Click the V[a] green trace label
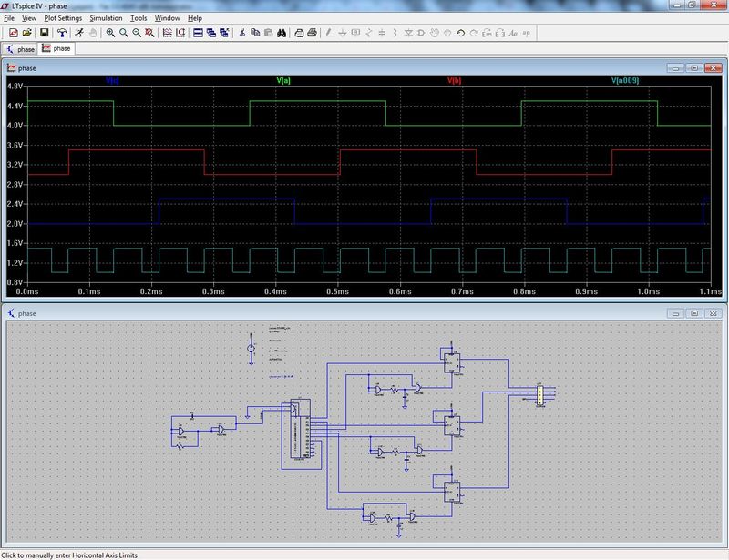The image size is (729, 560). pyautogui.click(x=283, y=80)
